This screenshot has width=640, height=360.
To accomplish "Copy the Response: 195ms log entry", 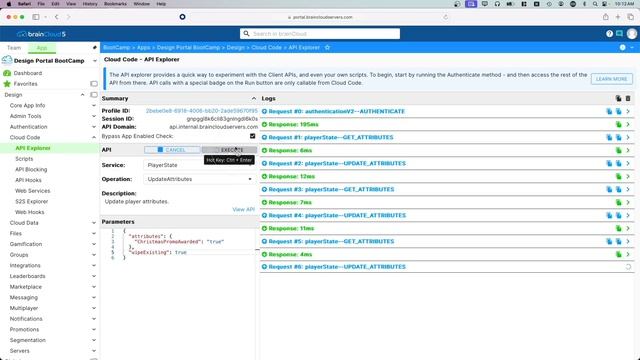I will (x=618, y=124).
